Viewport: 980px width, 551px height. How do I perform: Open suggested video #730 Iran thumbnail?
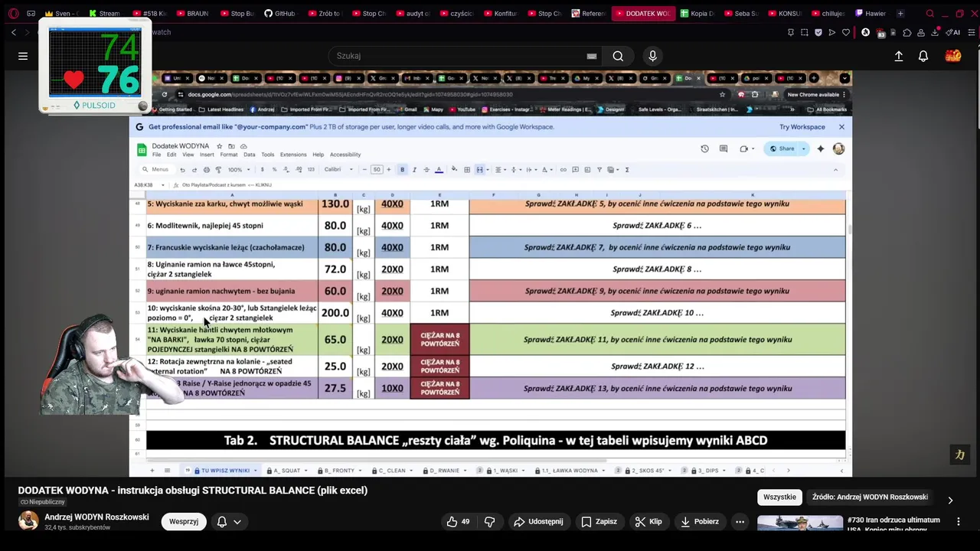coord(800,524)
